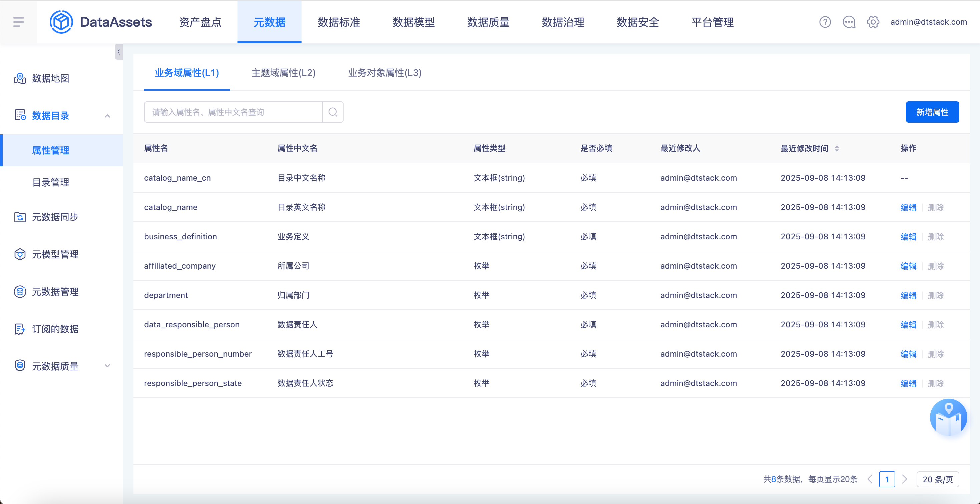Focus the attribute name search field

pyautogui.click(x=233, y=112)
